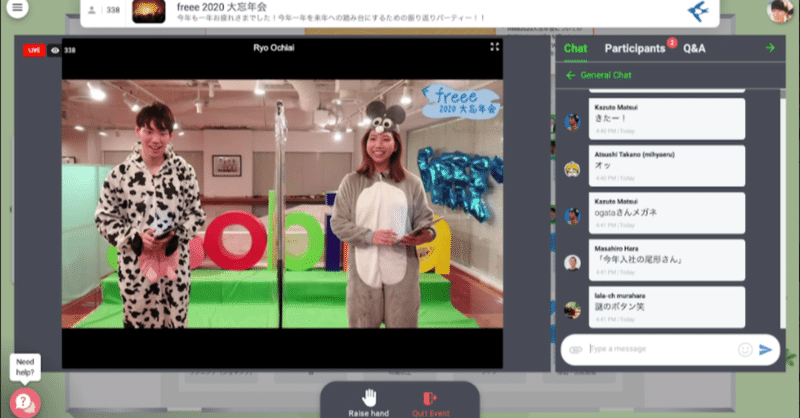Focus the Type a message field

[x=661, y=349]
